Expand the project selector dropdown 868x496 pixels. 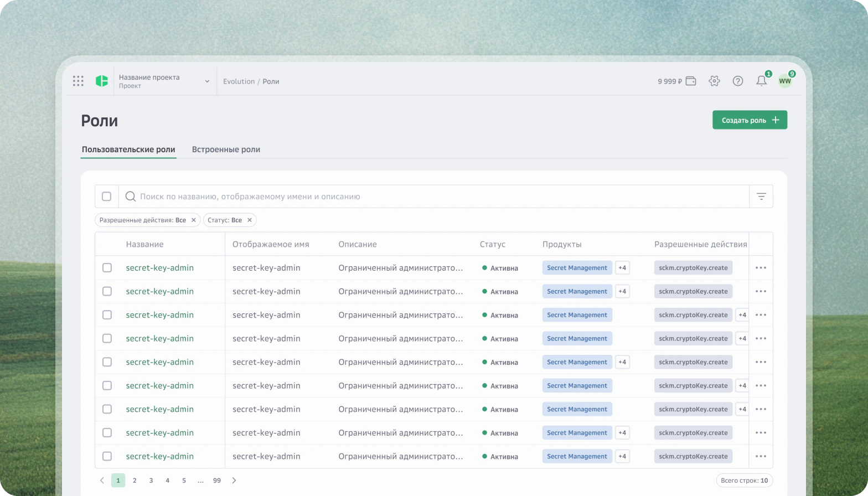[207, 81]
